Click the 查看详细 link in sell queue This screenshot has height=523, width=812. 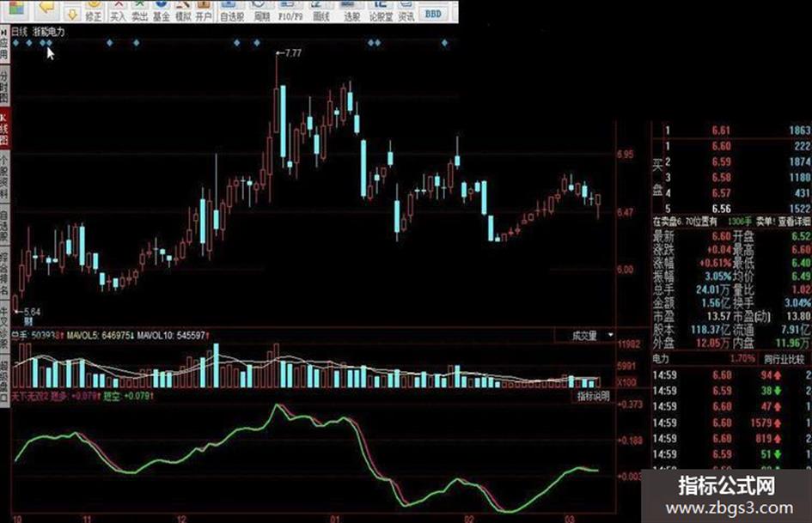(x=793, y=222)
